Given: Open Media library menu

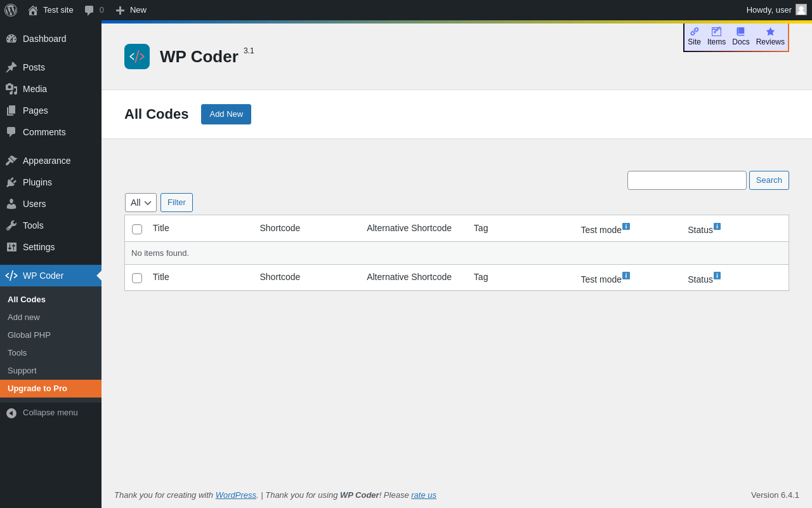Looking at the screenshot, I should coord(51,89).
